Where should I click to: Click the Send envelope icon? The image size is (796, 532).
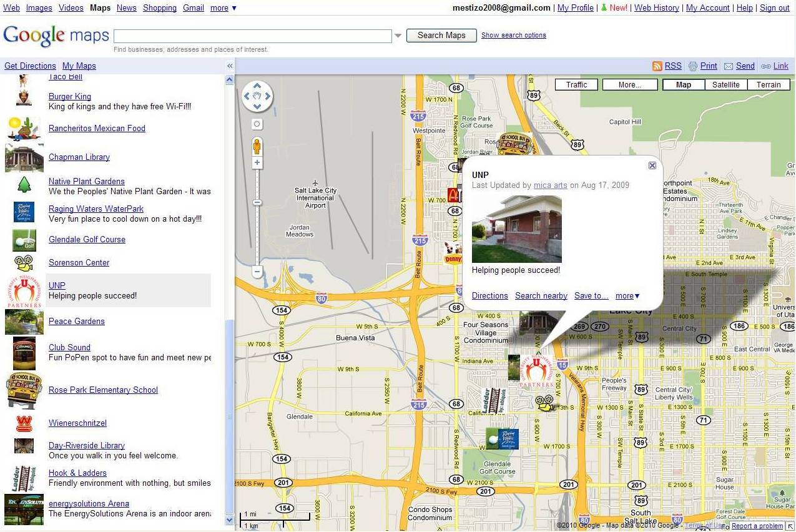pos(730,66)
